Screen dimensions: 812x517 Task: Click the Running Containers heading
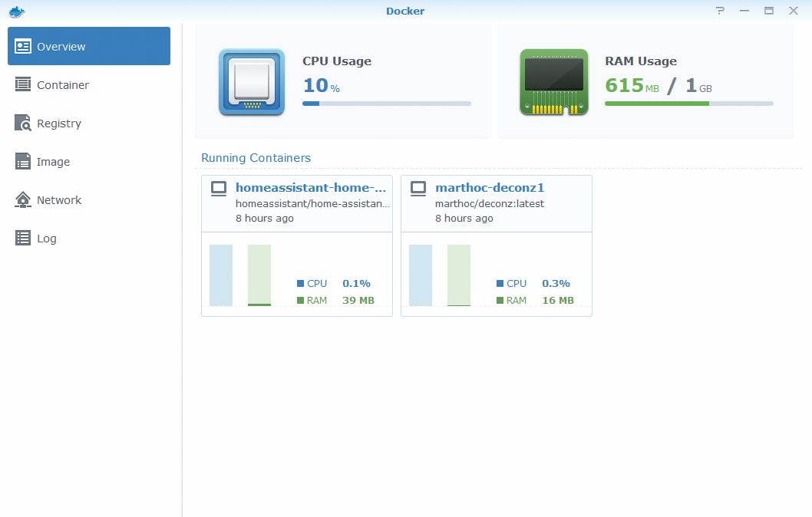click(x=256, y=158)
